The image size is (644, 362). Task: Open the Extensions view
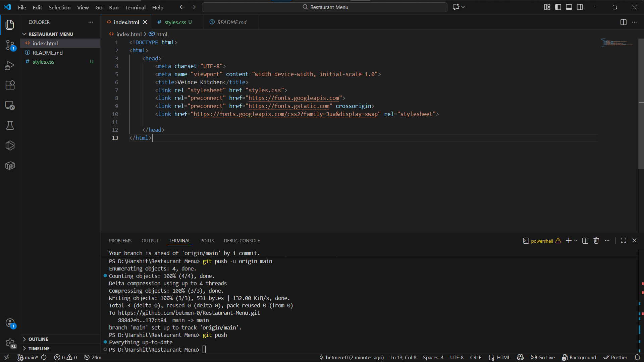[x=10, y=85]
